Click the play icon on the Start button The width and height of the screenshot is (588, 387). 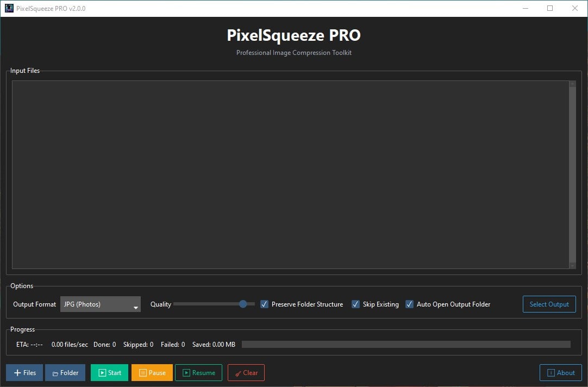pyautogui.click(x=101, y=372)
